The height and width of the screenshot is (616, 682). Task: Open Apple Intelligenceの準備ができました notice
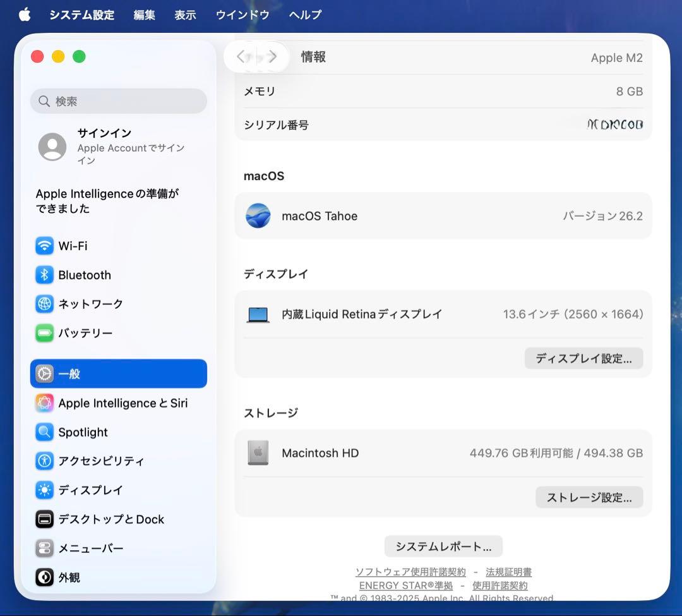107,201
